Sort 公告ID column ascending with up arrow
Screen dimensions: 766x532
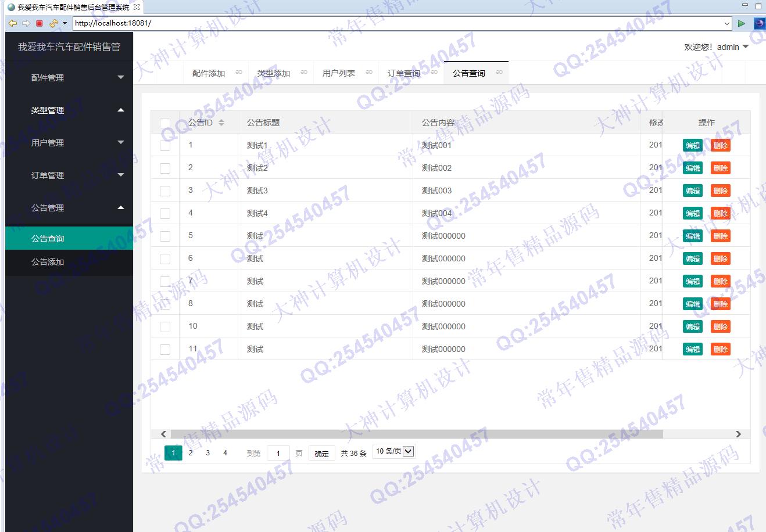[221, 120]
